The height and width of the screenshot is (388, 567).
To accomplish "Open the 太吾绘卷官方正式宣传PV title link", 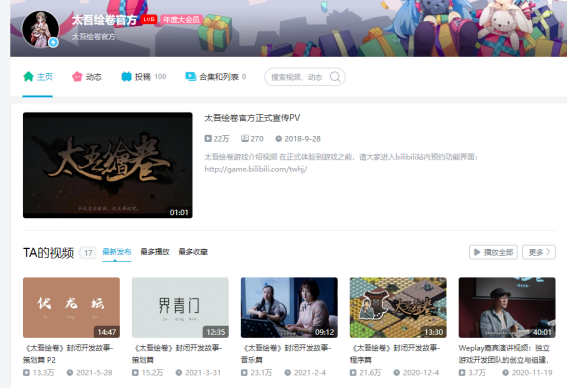I will coord(252,118).
